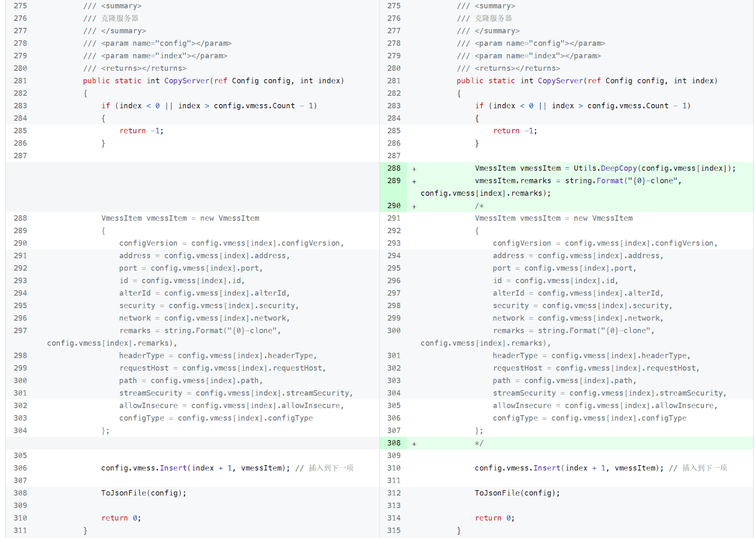Click vmessItem.remarks assignment on added line 289

pos(513,181)
